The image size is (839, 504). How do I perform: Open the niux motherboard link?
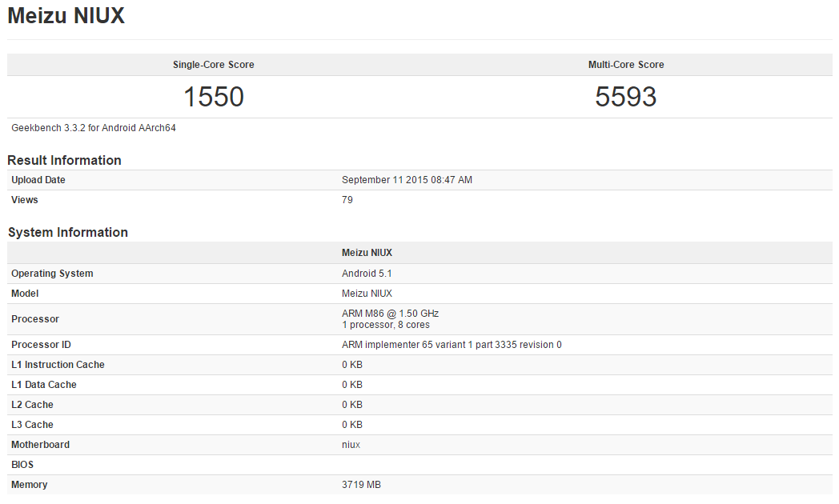pyautogui.click(x=351, y=445)
